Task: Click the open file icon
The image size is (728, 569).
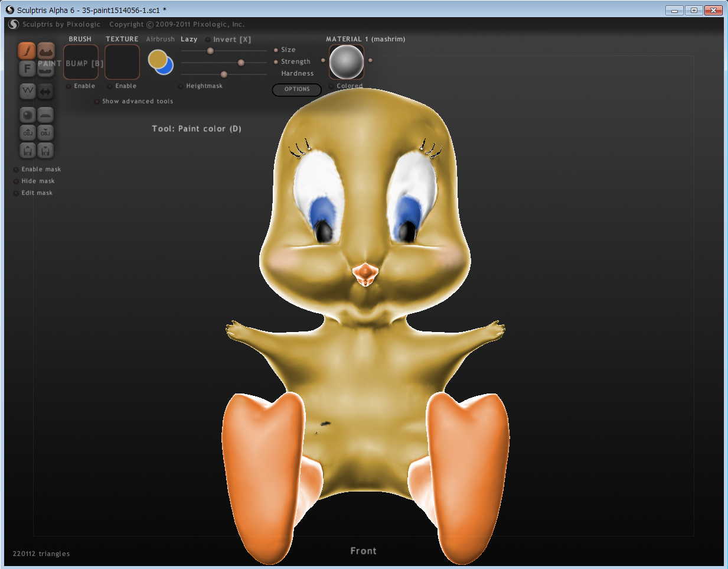Action: pos(27,150)
